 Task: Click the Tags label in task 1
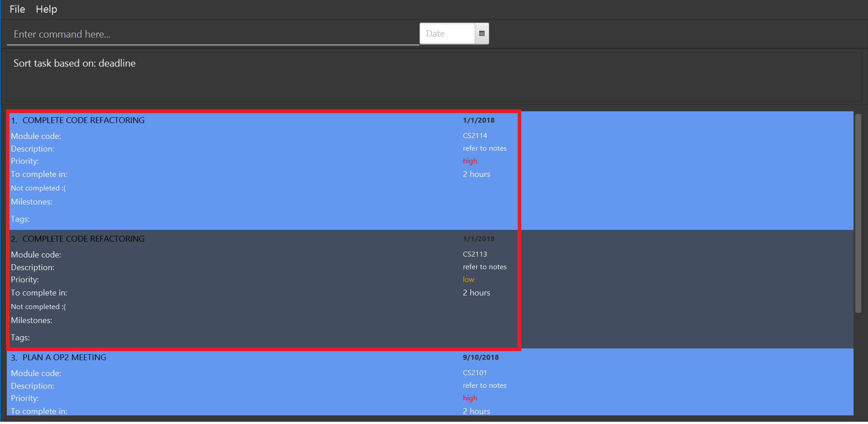coord(20,219)
